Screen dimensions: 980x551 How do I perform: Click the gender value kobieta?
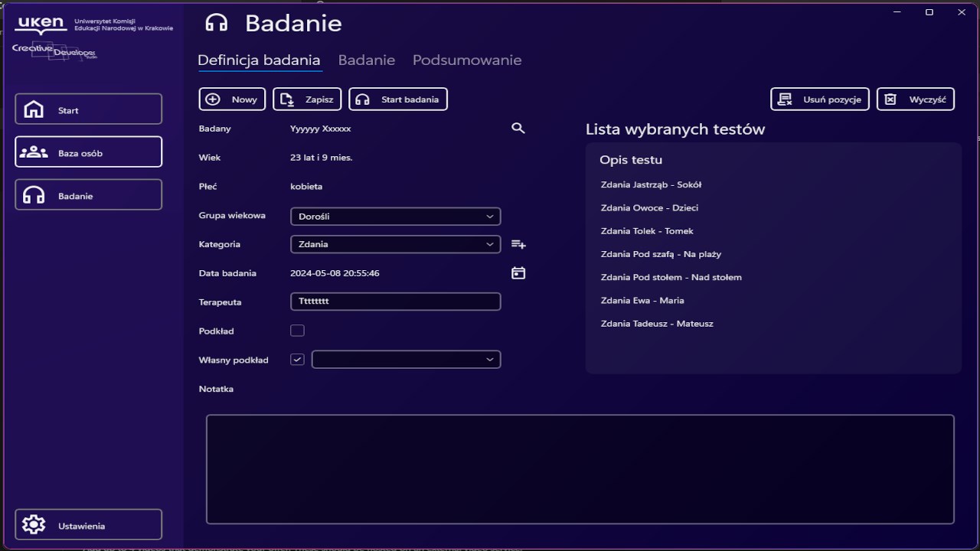[x=306, y=187]
